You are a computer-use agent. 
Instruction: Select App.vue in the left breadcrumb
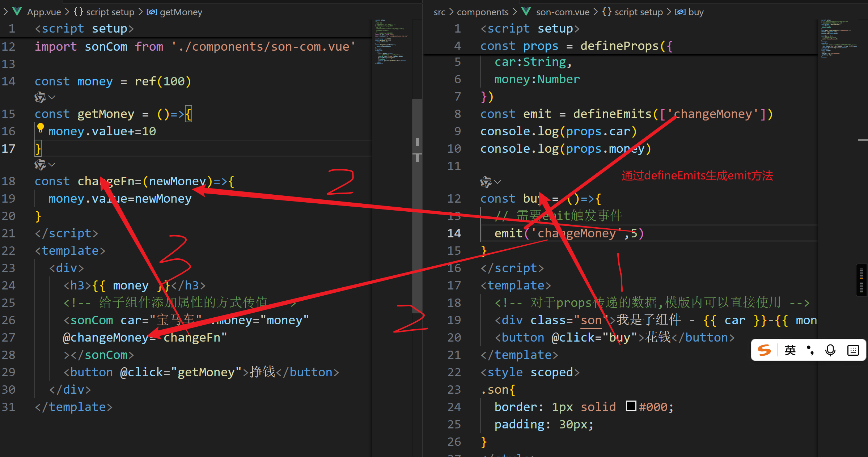[44, 12]
